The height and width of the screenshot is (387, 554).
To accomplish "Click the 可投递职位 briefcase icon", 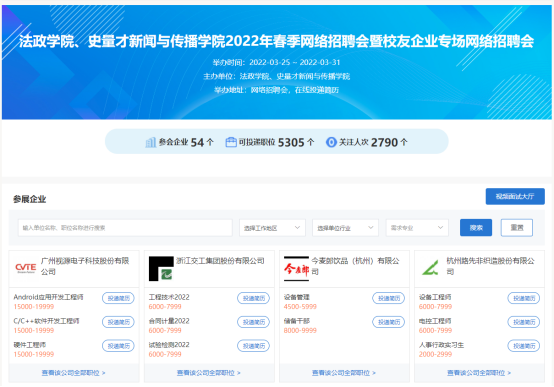I will click(231, 142).
